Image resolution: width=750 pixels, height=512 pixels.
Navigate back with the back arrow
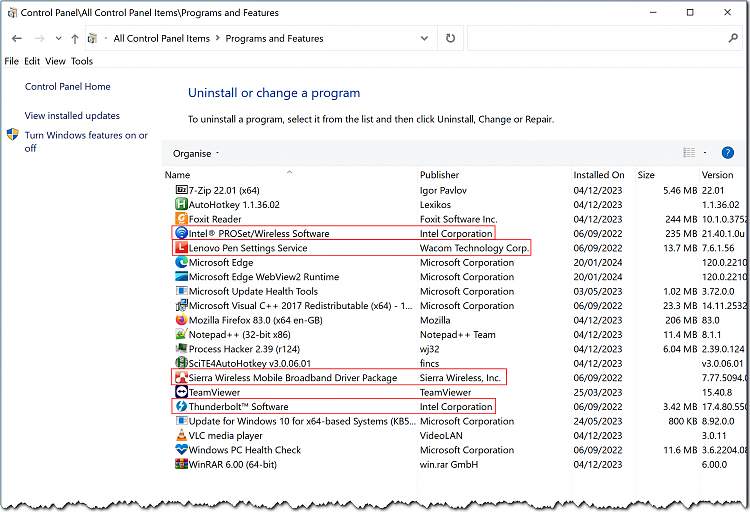(x=17, y=39)
